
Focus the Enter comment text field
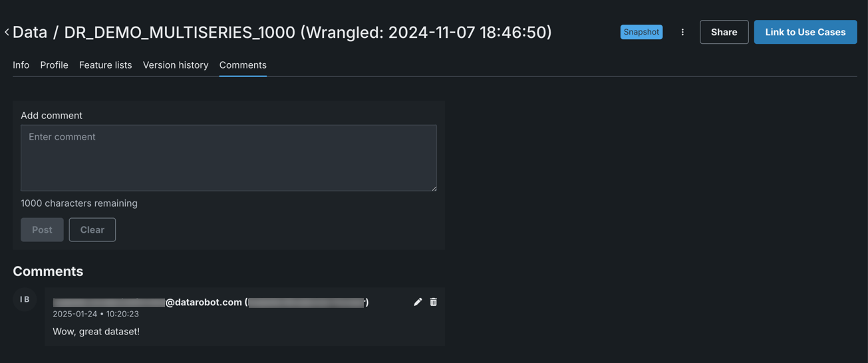tap(229, 158)
